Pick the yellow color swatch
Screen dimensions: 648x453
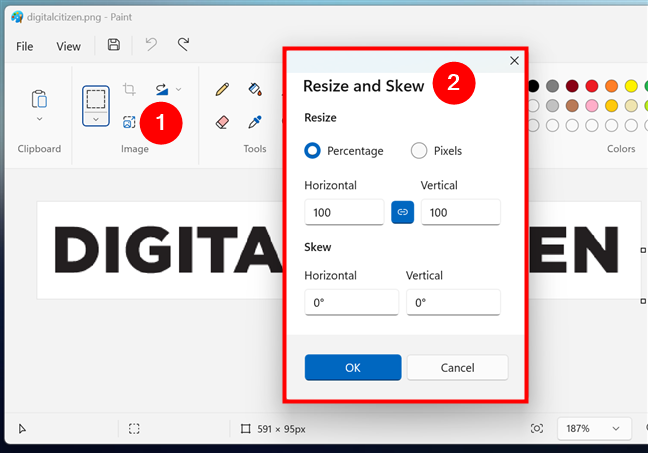(631, 86)
